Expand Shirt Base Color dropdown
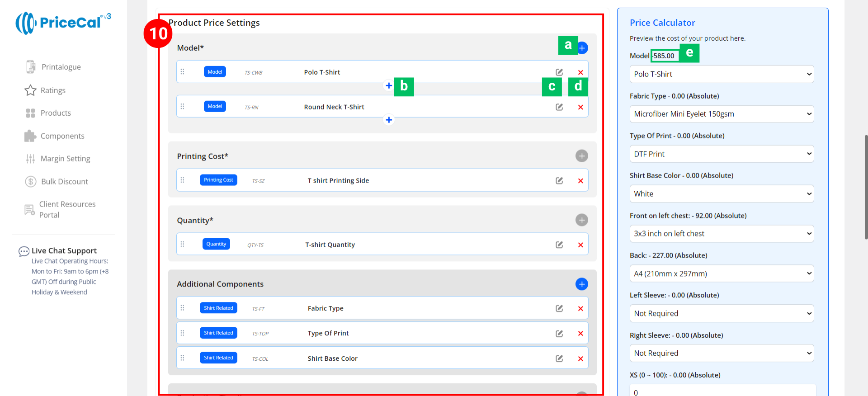The image size is (868, 396). [722, 194]
